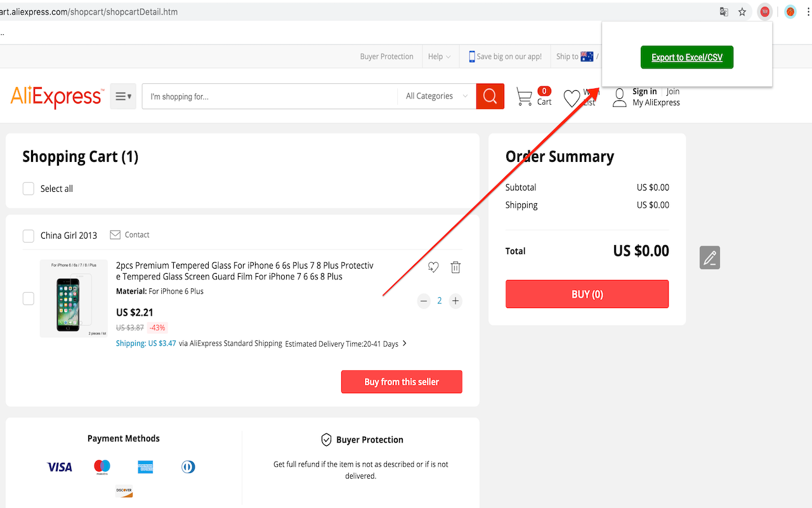Open the 2pcs Premium Tempered Glass product title
The height and width of the screenshot is (508, 812).
coord(245,271)
